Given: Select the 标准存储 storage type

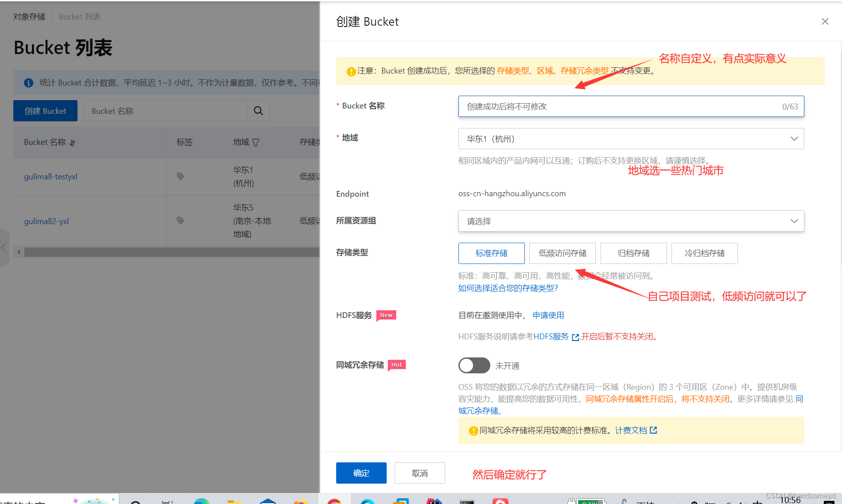Looking at the screenshot, I should (x=491, y=253).
